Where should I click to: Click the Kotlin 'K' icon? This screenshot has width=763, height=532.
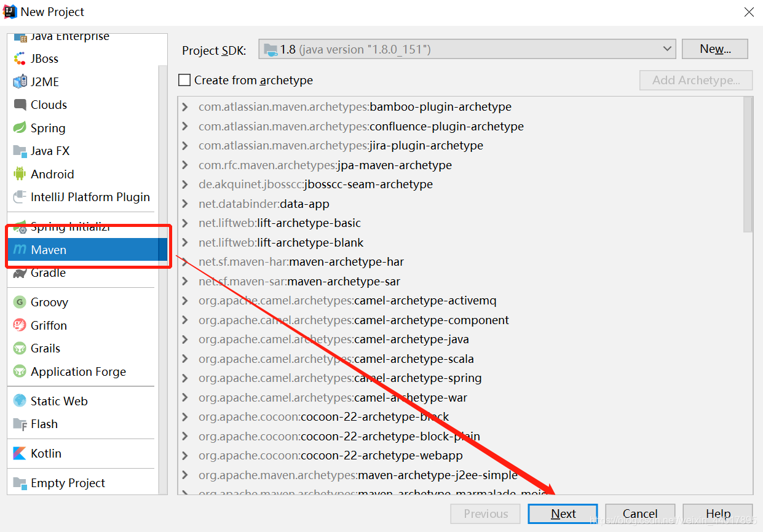click(x=20, y=454)
